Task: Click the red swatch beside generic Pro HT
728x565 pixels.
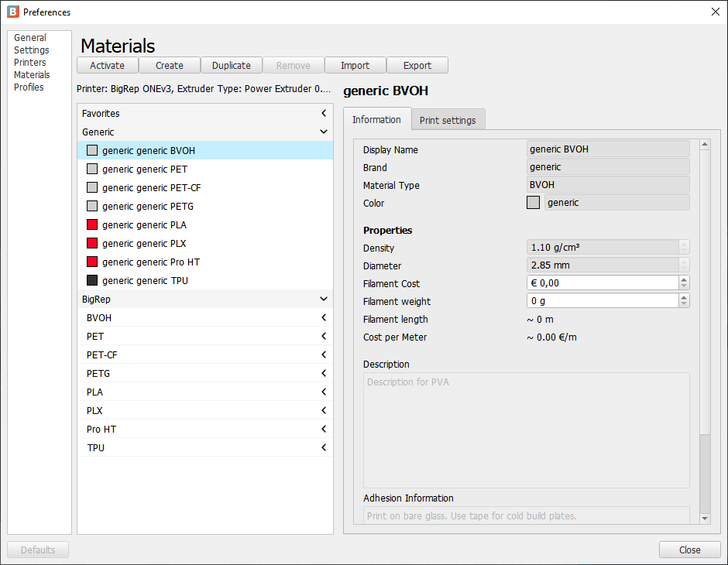Action: pyautogui.click(x=92, y=262)
